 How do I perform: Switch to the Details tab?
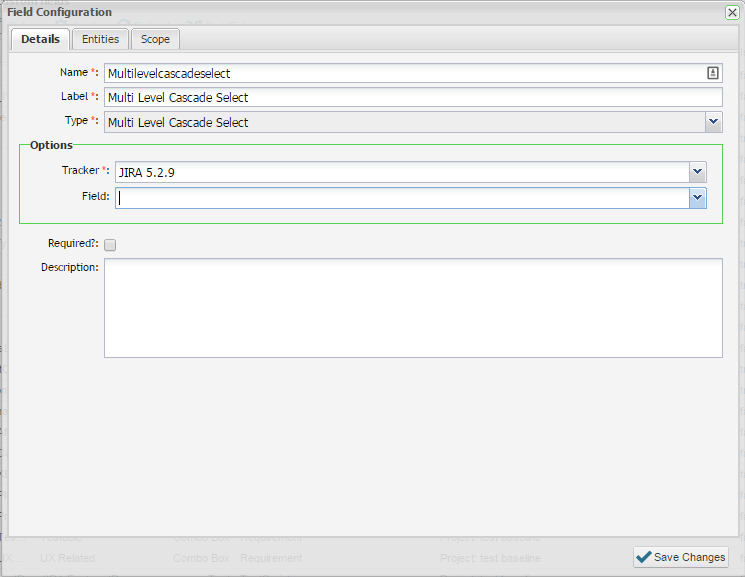click(41, 39)
